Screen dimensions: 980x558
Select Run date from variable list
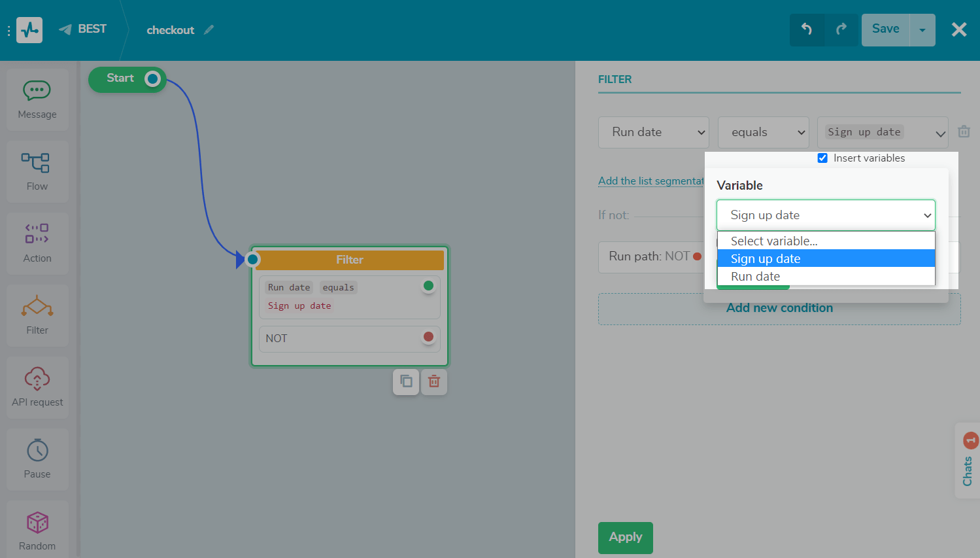tap(755, 277)
